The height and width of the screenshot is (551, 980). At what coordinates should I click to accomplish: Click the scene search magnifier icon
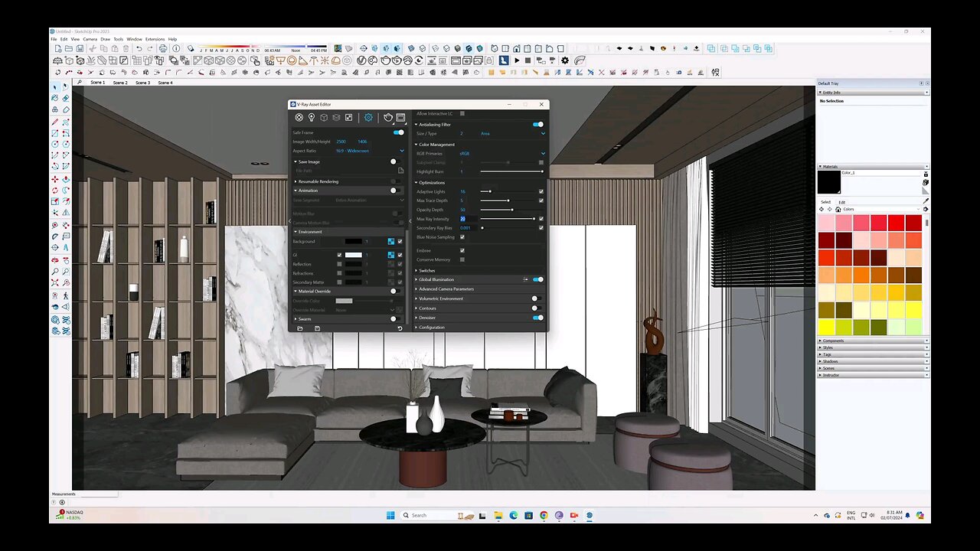pos(80,82)
